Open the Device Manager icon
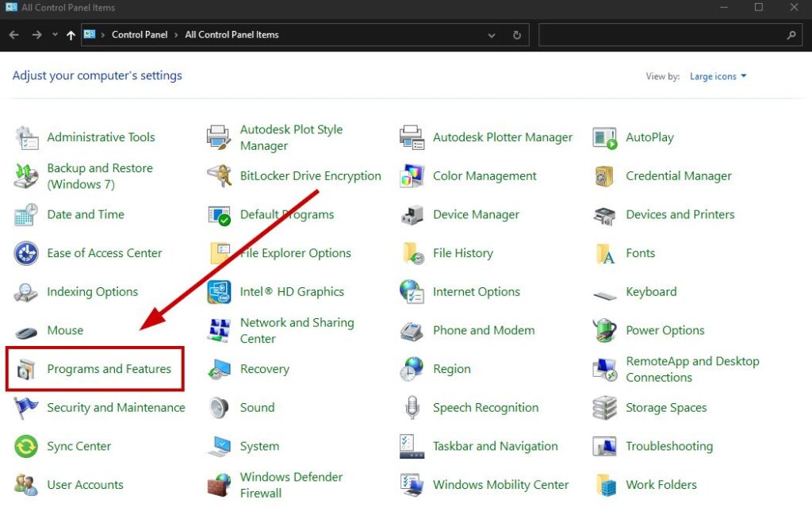Viewport: 812px width, 519px height. [412, 215]
